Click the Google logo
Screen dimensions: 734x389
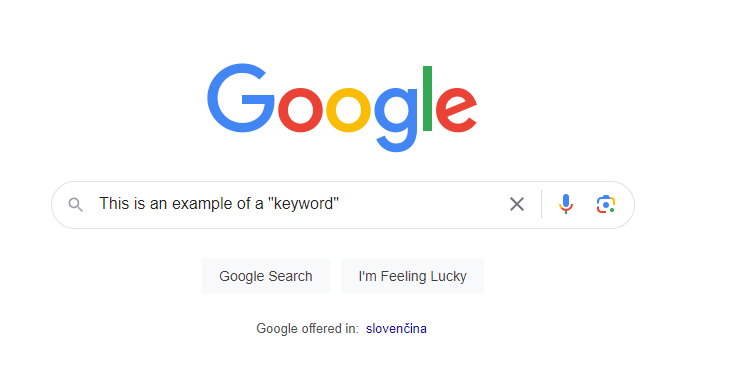point(342,108)
